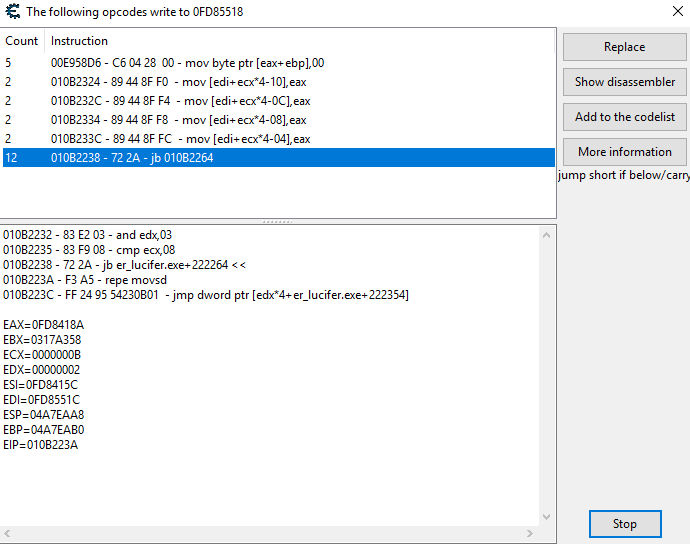Stop the opcode monitoring

click(625, 524)
